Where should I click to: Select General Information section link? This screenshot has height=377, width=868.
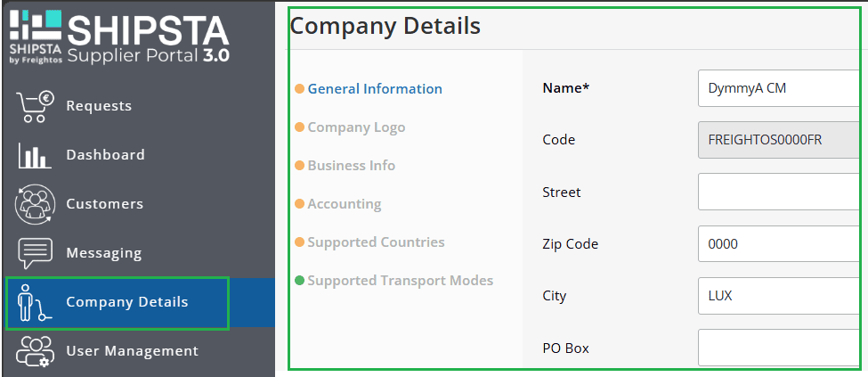[375, 89]
